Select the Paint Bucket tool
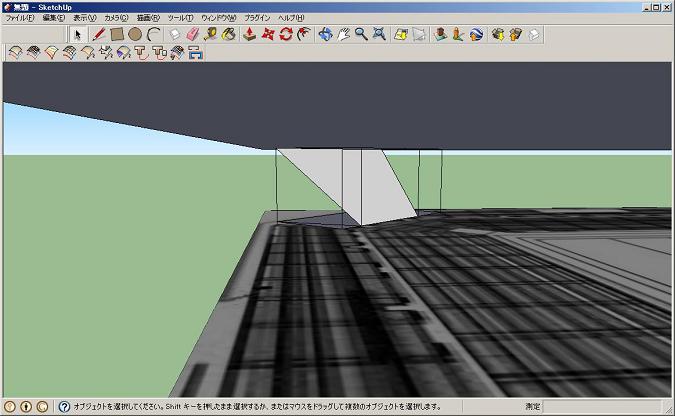This screenshot has width=675, height=416. coord(228,35)
